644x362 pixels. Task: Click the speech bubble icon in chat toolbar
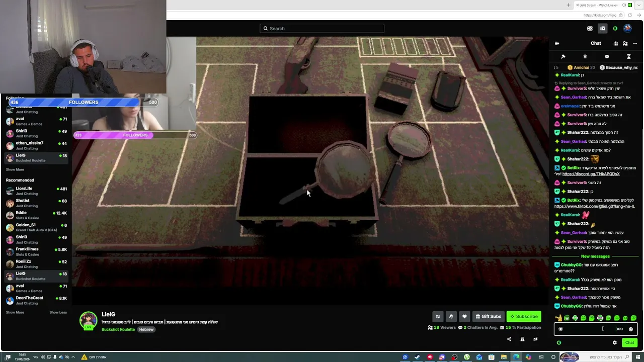607,56
